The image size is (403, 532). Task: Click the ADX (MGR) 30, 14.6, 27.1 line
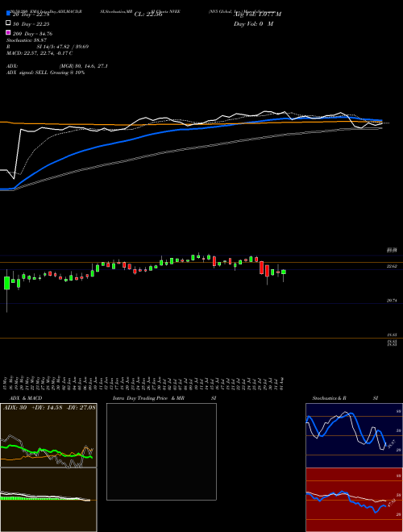click(57, 66)
